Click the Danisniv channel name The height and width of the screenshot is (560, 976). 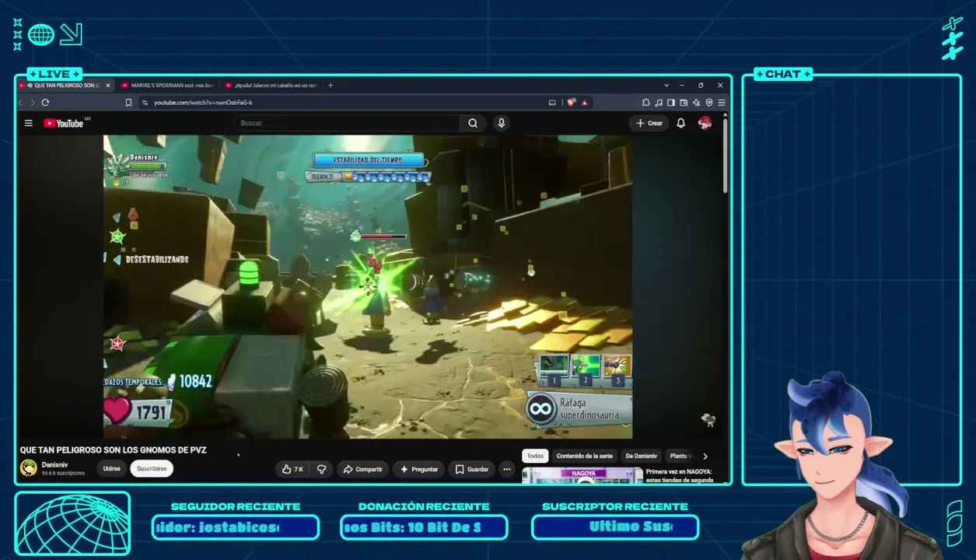54,464
